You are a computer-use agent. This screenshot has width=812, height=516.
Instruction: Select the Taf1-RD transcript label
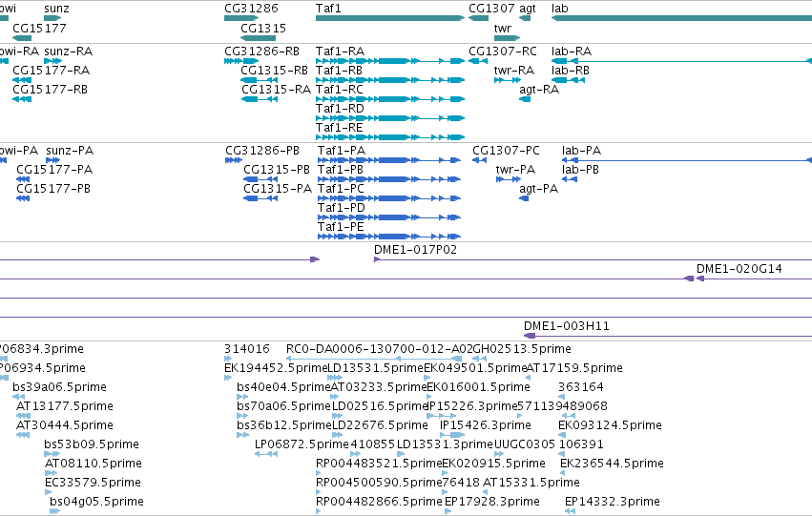[x=341, y=109]
